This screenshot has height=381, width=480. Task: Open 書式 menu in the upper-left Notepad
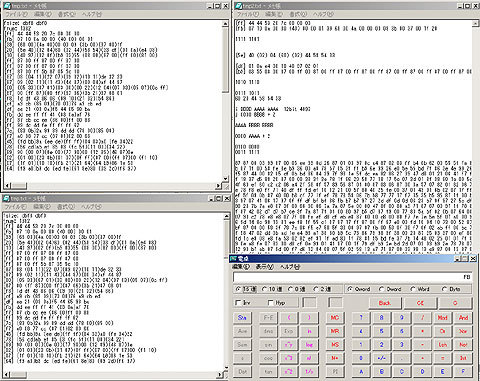point(67,14)
